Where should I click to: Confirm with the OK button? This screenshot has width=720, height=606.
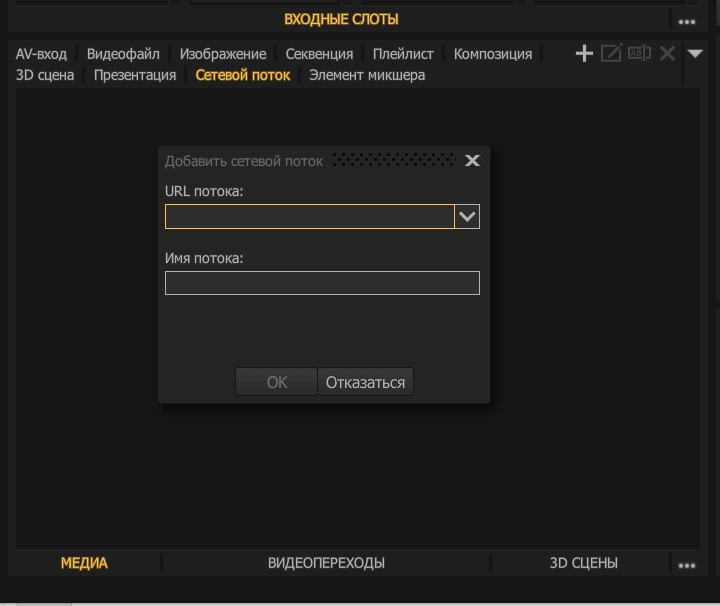pyautogui.click(x=276, y=382)
